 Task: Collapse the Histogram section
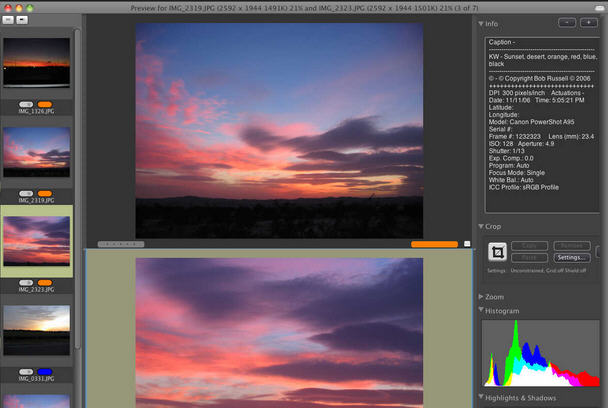click(x=481, y=310)
